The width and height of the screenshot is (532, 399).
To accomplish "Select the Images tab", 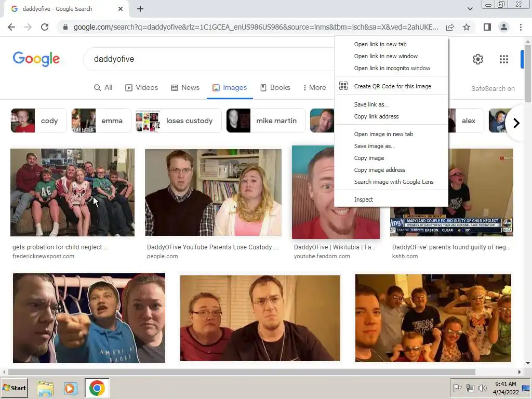I will [230, 87].
